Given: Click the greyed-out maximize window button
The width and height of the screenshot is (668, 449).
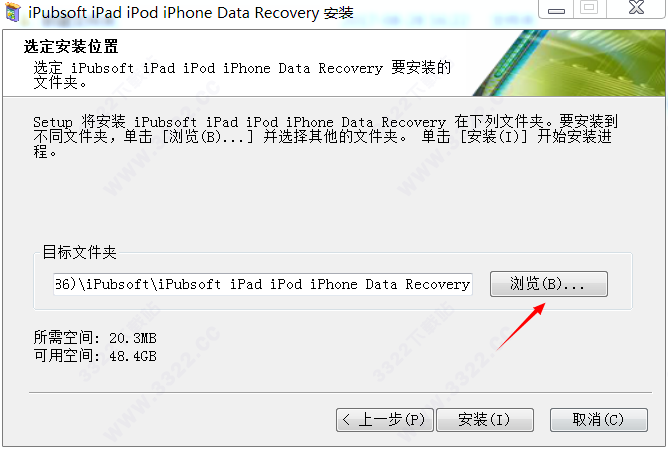Looking at the screenshot, I should coord(589,9).
